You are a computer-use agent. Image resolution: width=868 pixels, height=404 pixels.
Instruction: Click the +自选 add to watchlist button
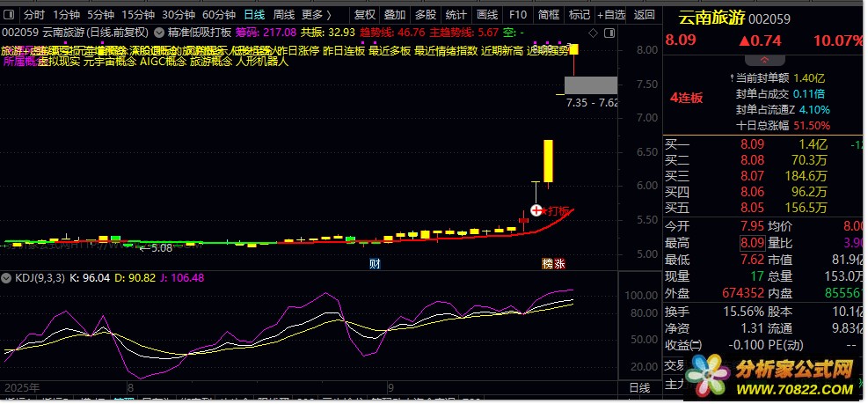coord(610,14)
